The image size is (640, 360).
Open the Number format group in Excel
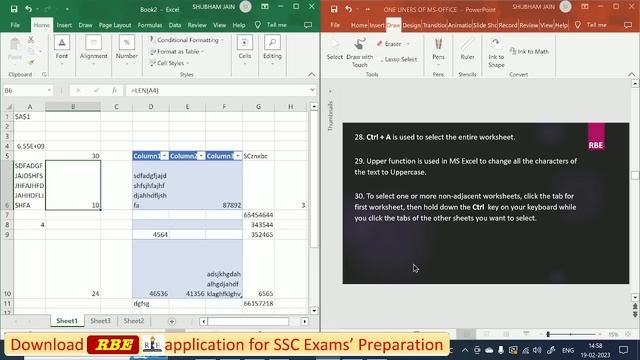tap(127, 50)
